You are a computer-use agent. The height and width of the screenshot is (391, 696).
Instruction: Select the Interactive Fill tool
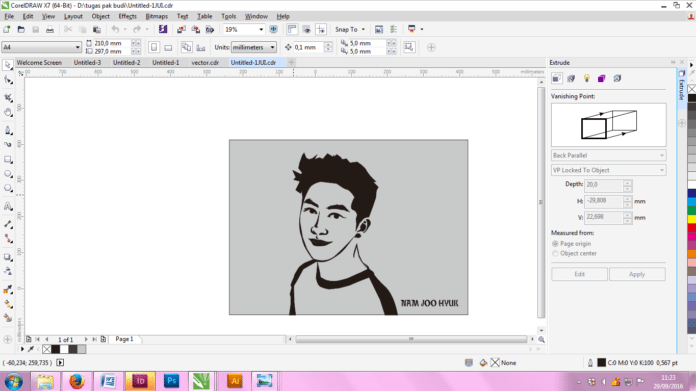pos(8,304)
